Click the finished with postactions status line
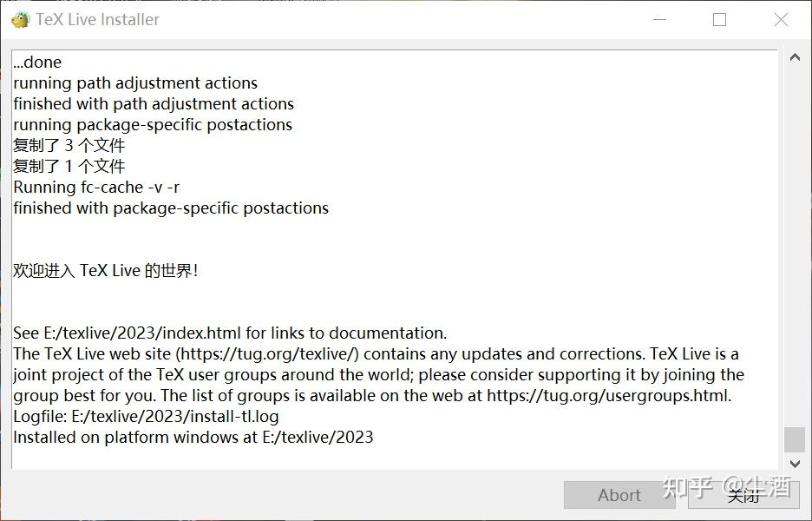Viewport: 812px width, 521px height. pos(170,208)
